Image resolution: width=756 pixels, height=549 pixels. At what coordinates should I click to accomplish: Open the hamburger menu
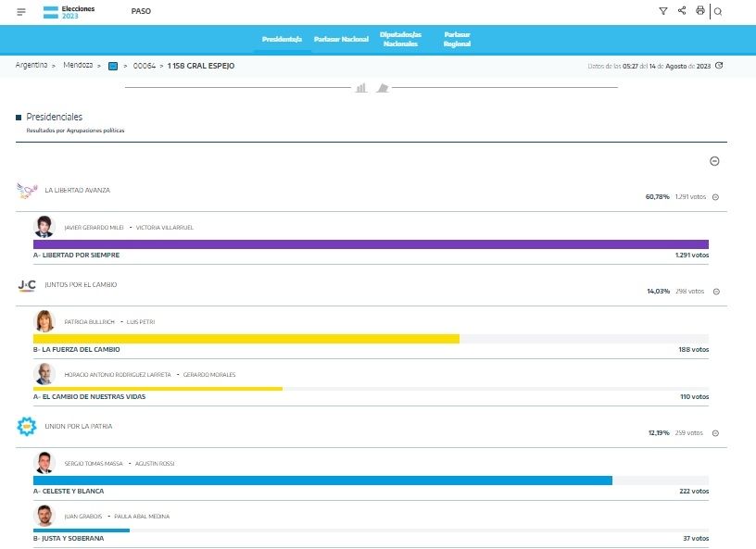click(x=21, y=11)
